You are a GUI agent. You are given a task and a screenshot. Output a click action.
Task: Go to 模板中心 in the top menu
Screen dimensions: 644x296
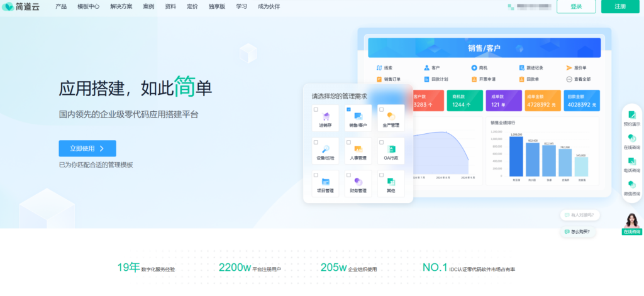(88, 6)
